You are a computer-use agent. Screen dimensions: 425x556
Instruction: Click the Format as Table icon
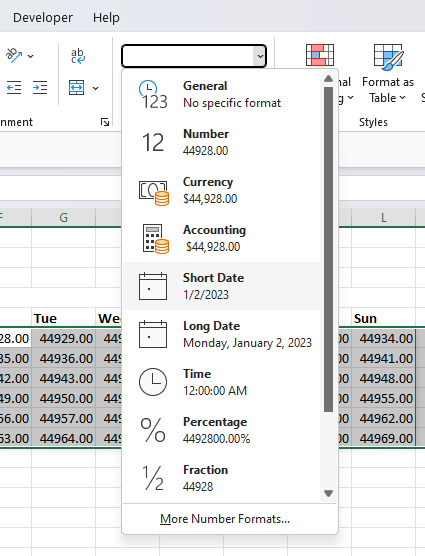coord(388,56)
